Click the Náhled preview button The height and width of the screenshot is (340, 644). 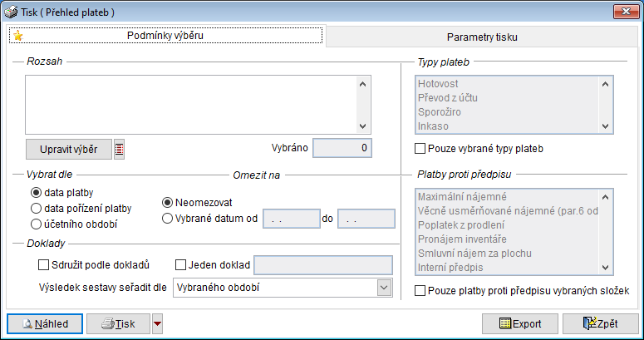pyautogui.click(x=45, y=324)
